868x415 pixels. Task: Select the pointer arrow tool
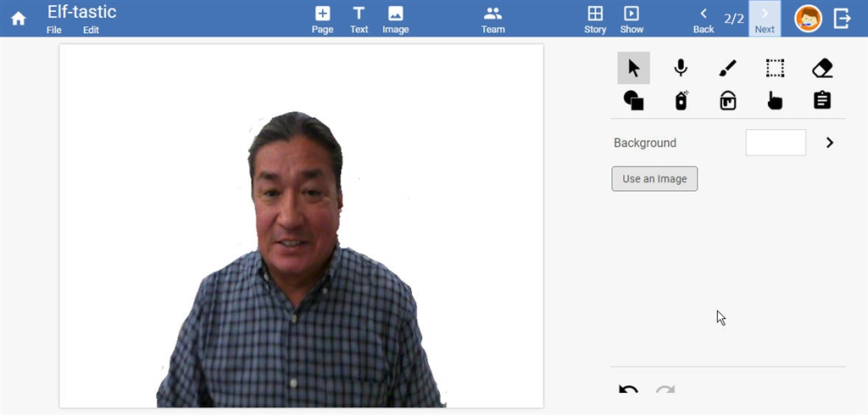[634, 68]
